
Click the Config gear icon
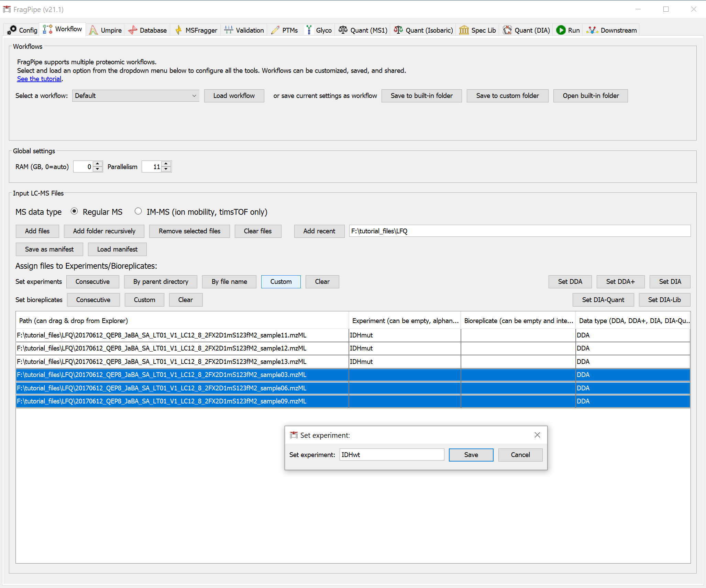tap(12, 30)
